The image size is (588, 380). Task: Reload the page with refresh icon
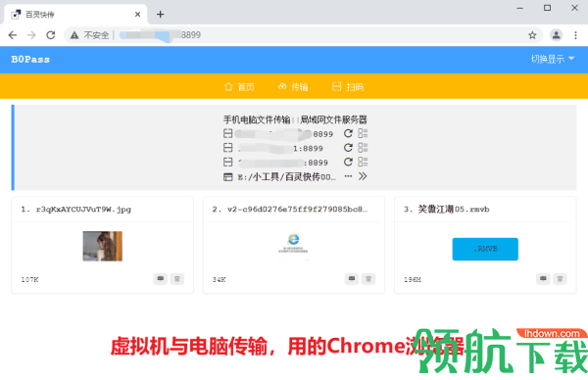tap(51, 35)
